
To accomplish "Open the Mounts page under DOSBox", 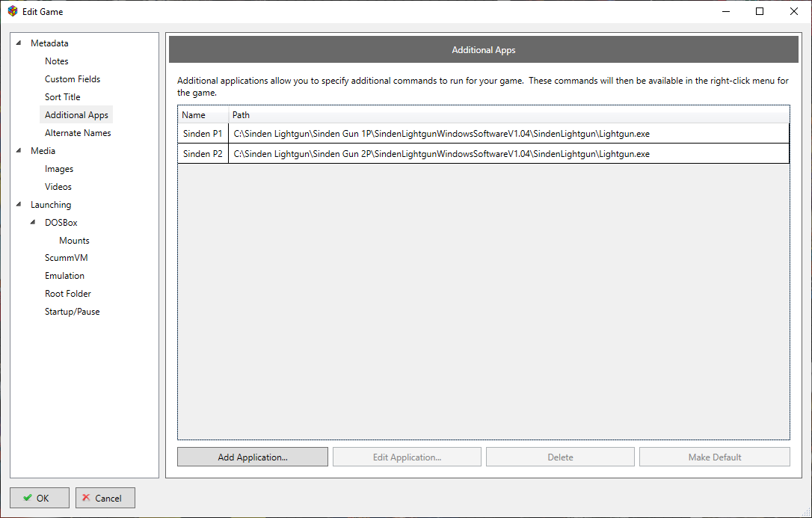I will point(74,241).
